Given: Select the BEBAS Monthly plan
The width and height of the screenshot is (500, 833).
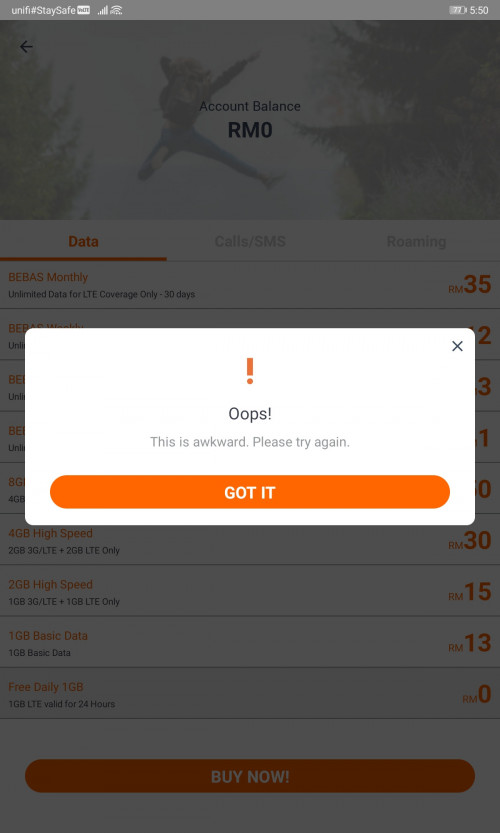Looking at the screenshot, I should 250,285.
